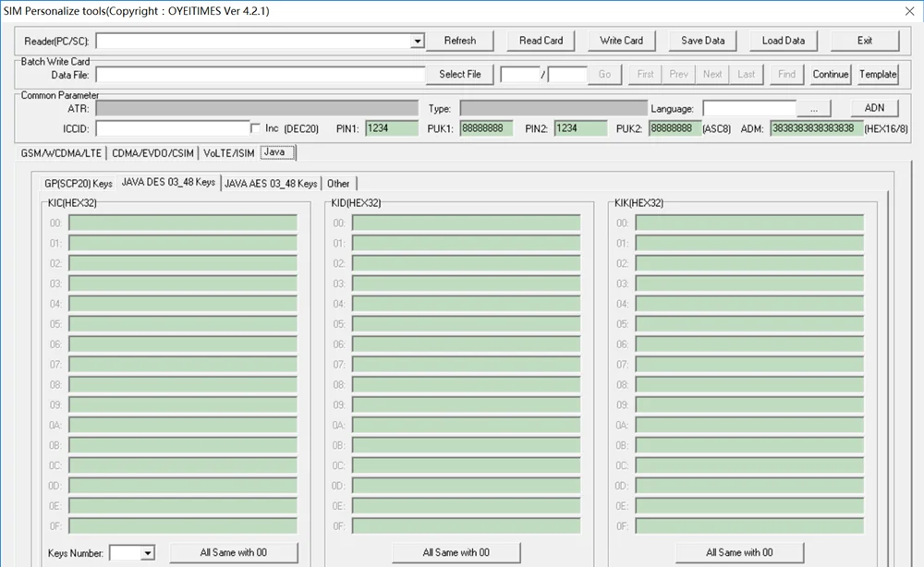Click the language browse "..." button
Image resolution: width=924 pixels, height=567 pixels.
(x=813, y=109)
